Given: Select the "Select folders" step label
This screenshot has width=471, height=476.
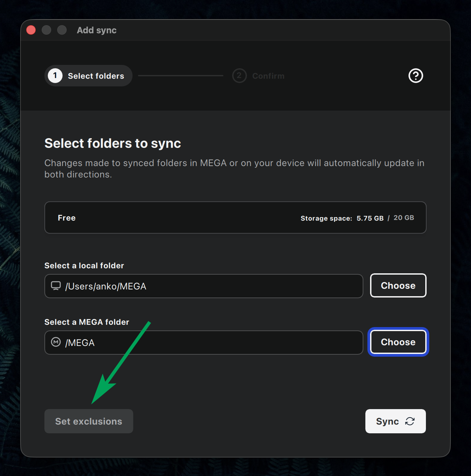Looking at the screenshot, I should click(96, 76).
